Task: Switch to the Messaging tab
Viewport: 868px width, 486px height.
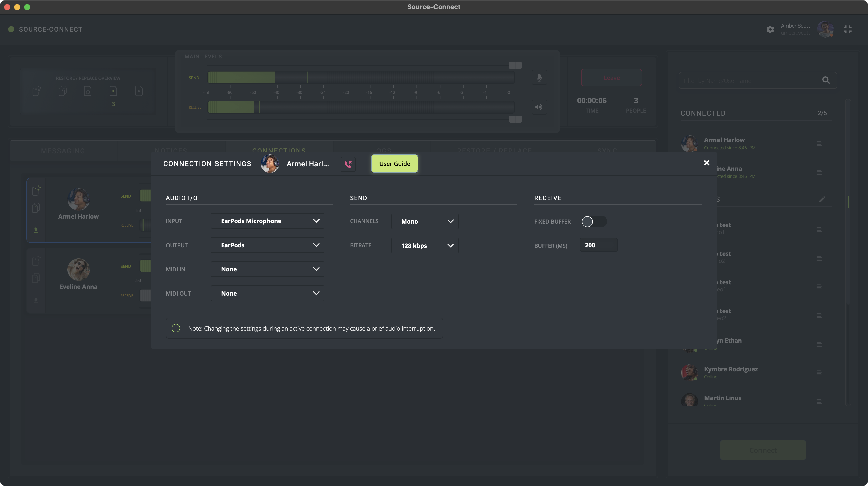Action: pos(63,151)
